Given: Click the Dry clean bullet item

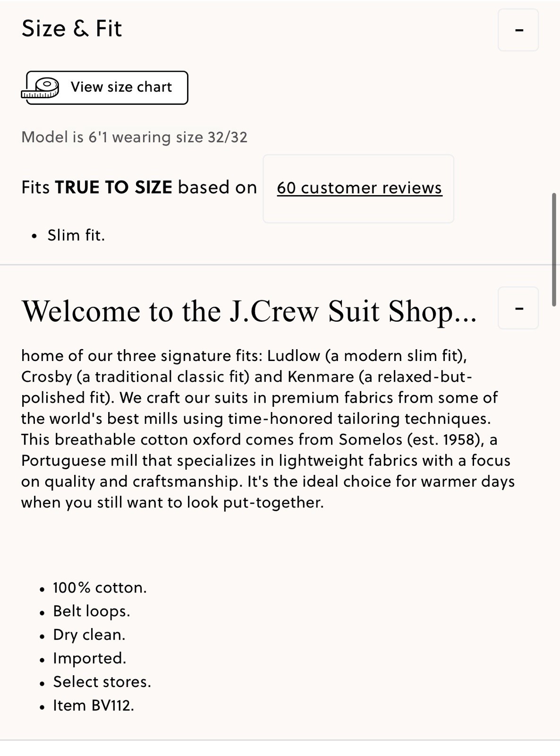Looking at the screenshot, I should (89, 635).
